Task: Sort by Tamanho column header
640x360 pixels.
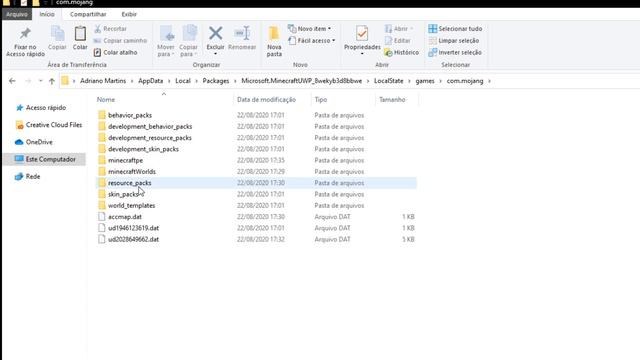Action: coord(392,100)
